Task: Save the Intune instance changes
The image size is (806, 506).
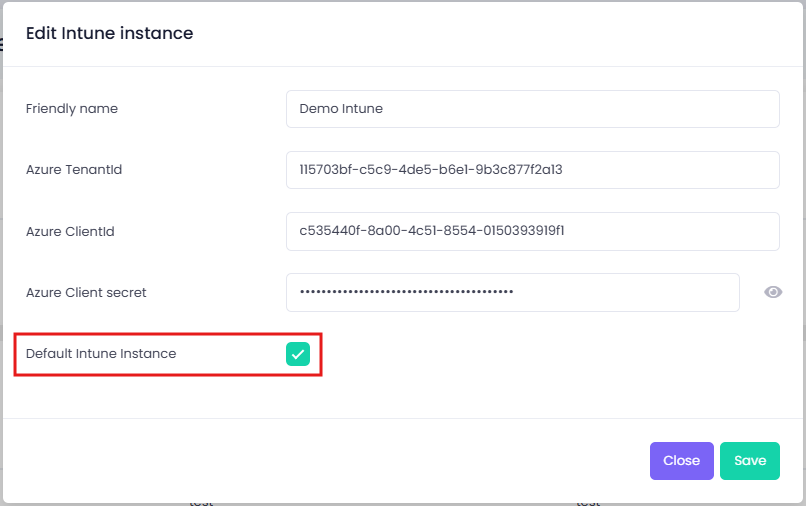Action: point(749,461)
